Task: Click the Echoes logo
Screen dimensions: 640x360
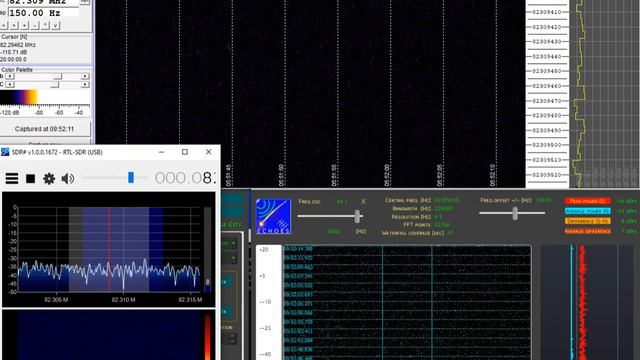Action: click(x=273, y=216)
